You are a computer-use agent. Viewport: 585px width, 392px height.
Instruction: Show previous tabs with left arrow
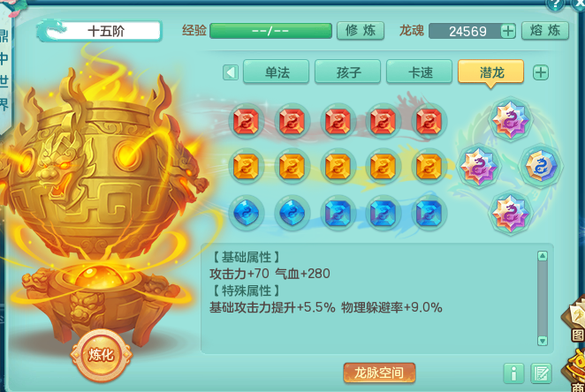pyautogui.click(x=231, y=72)
